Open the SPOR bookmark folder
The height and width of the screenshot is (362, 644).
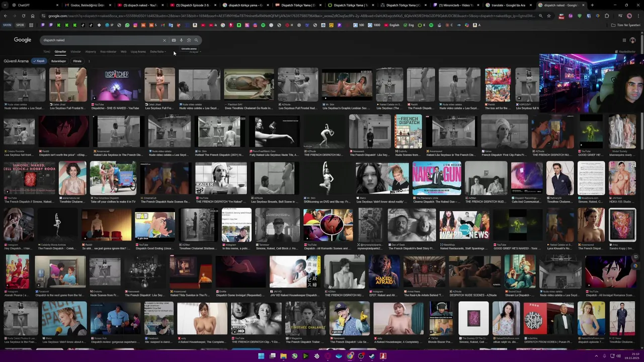pos(20,25)
